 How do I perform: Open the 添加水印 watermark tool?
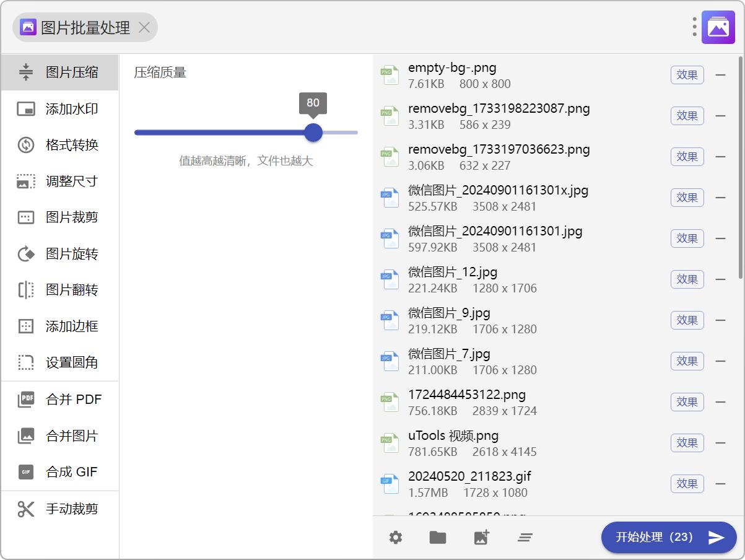[60, 108]
